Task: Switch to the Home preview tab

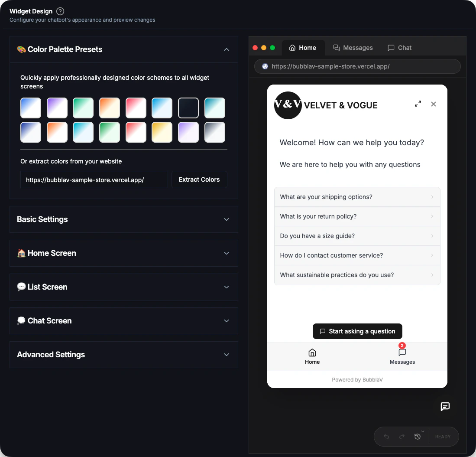Action: (x=303, y=48)
